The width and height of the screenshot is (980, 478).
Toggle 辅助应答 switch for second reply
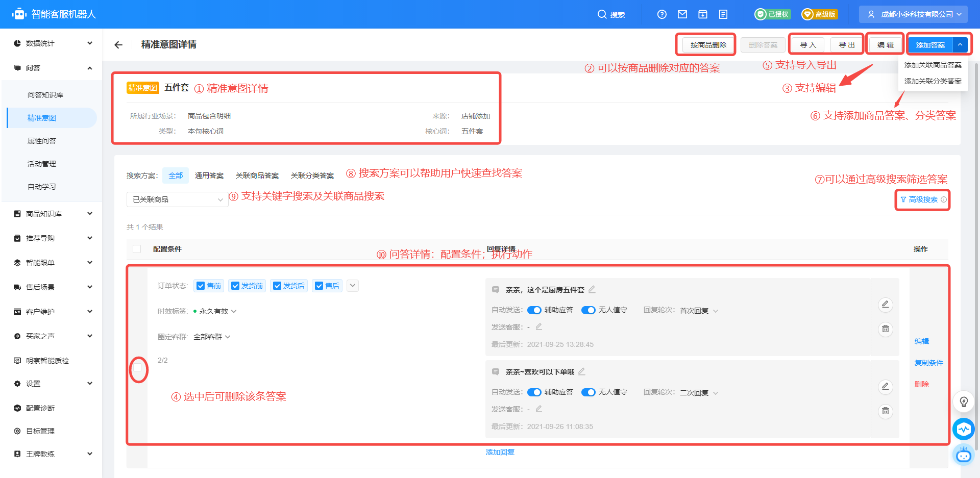534,392
